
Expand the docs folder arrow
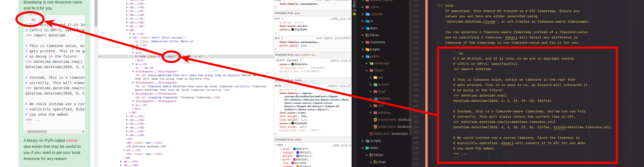tap(362, 28)
